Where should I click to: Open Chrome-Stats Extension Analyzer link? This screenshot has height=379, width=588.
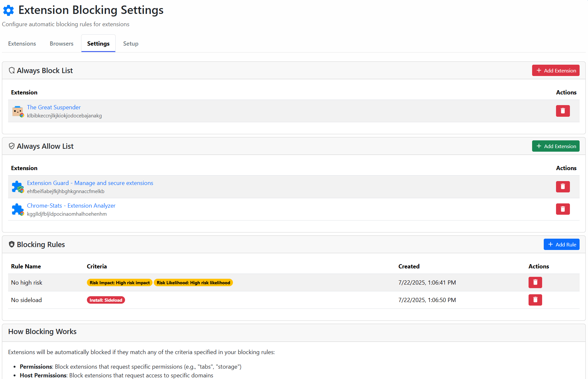71,206
